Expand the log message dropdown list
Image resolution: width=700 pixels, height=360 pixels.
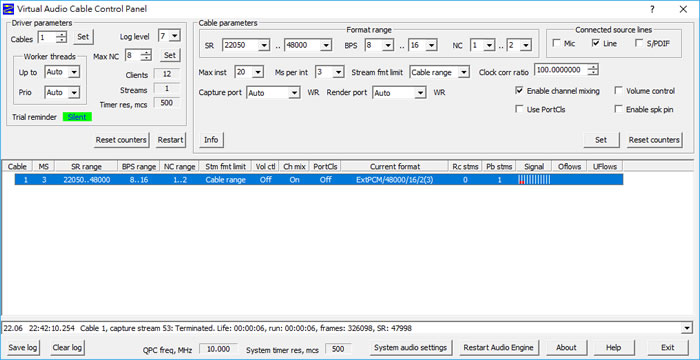tap(687, 328)
